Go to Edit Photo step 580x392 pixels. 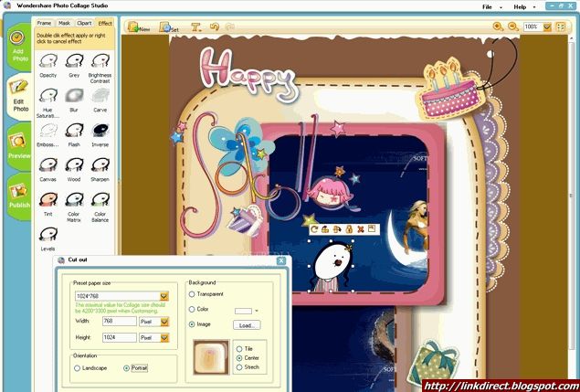point(19,97)
